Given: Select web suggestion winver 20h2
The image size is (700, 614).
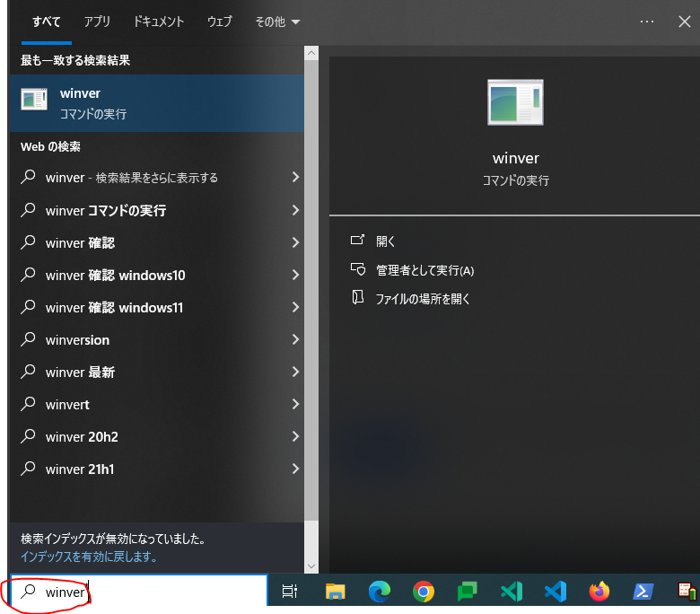Looking at the screenshot, I should (x=156, y=436).
